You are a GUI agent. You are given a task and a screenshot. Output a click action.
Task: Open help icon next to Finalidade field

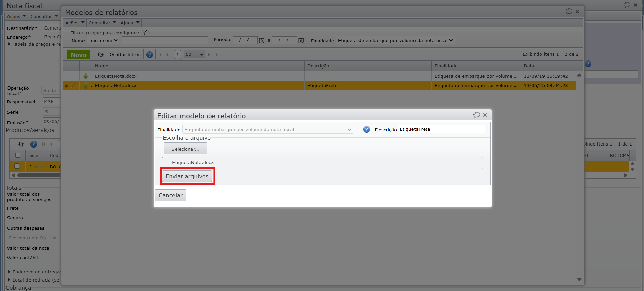pos(366,129)
